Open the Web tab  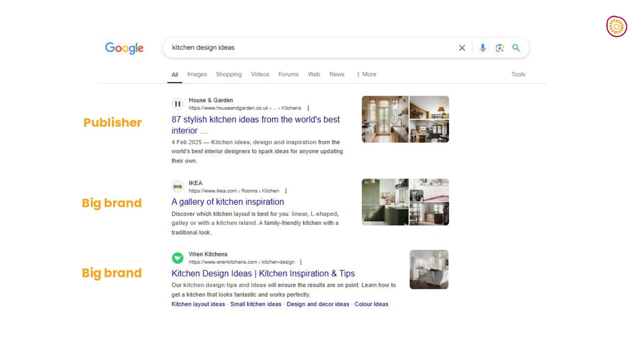(x=314, y=74)
